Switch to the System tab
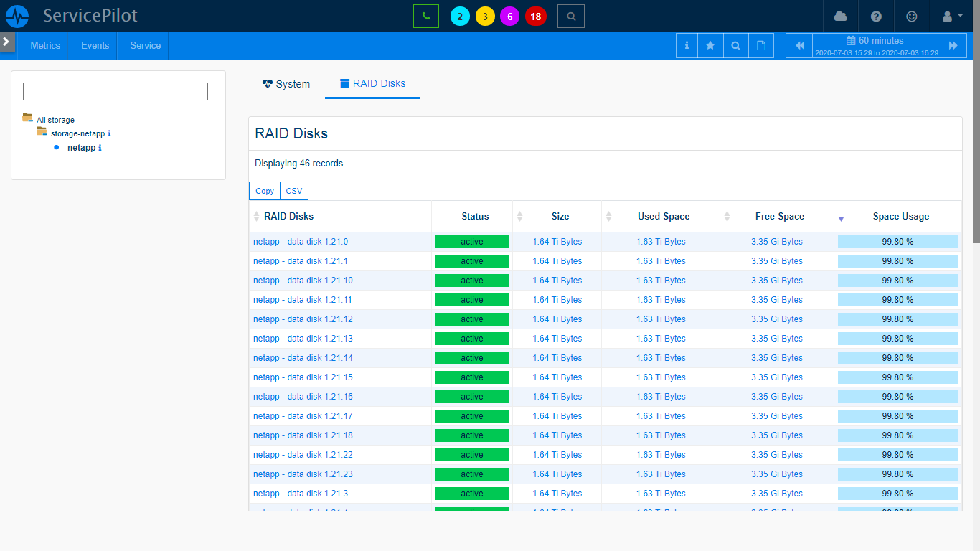This screenshot has width=980, height=551. click(286, 84)
